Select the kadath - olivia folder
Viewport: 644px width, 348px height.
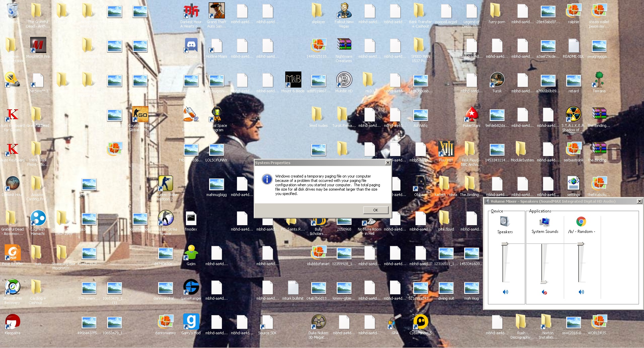point(446,184)
